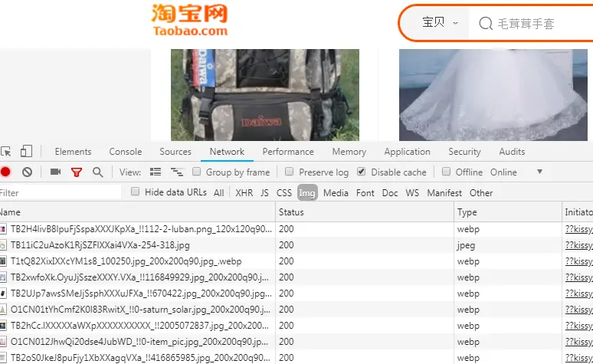Toggle the device toolbar icon

pos(26,152)
